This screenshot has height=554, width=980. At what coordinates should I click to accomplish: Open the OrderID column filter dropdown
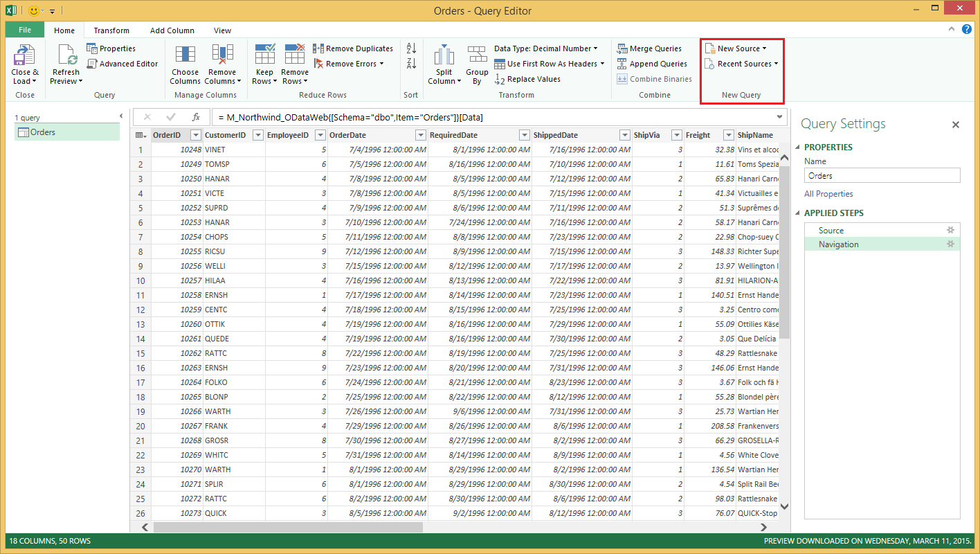(x=194, y=134)
